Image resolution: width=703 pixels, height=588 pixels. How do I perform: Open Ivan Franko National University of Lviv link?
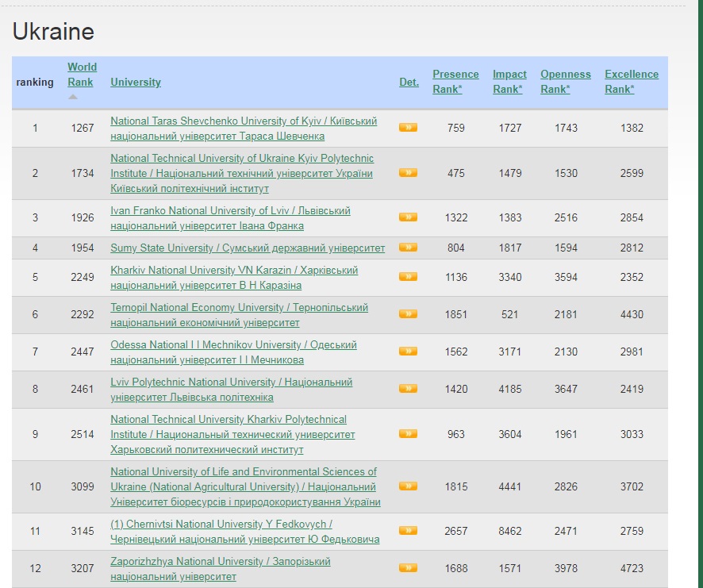(x=230, y=218)
